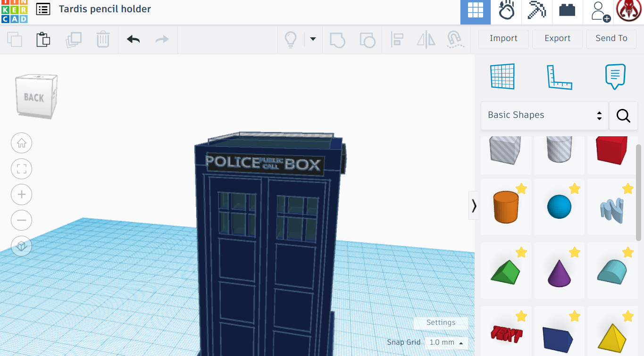The width and height of the screenshot is (644, 356).
Task: Select the red Text shape
Action: click(x=505, y=333)
